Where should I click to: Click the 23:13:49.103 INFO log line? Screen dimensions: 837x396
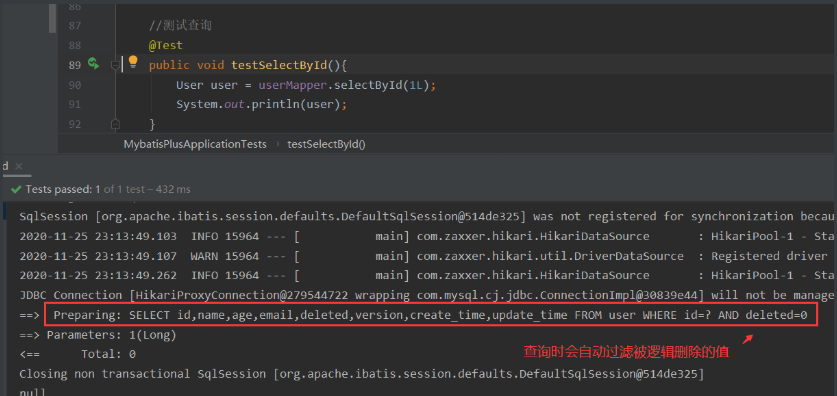coord(427,236)
